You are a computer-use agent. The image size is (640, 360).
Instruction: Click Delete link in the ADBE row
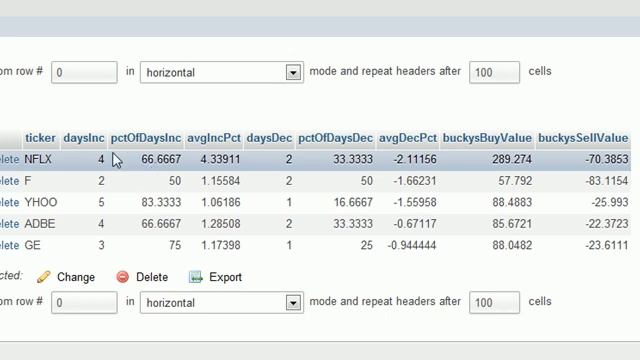pyautogui.click(x=10, y=224)
